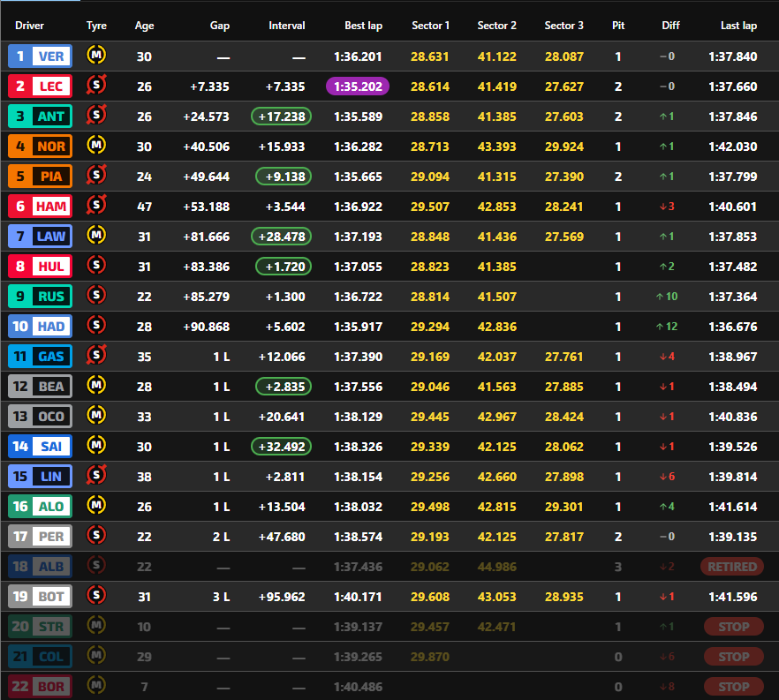
Task: Click the Pit column header
Action: (x=618, y=26)
